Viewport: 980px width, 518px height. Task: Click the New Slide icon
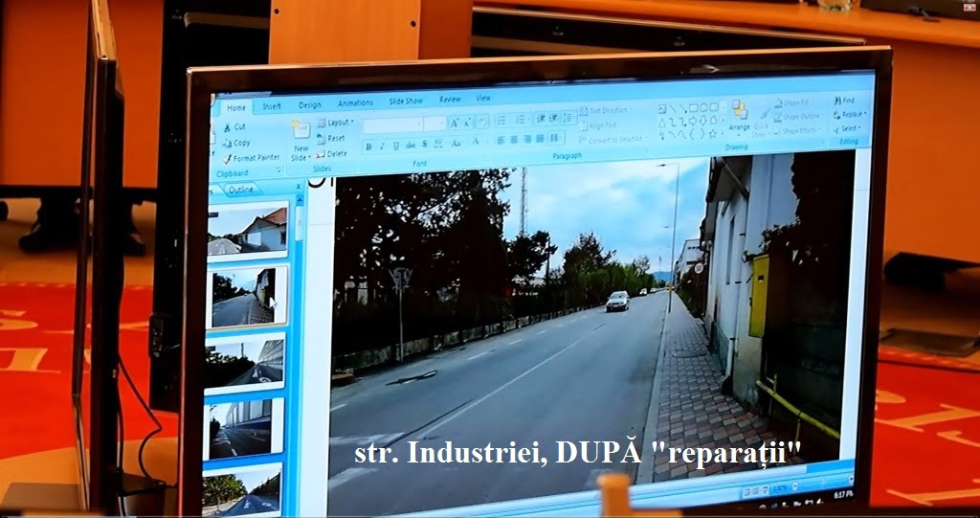pos(301,131)
